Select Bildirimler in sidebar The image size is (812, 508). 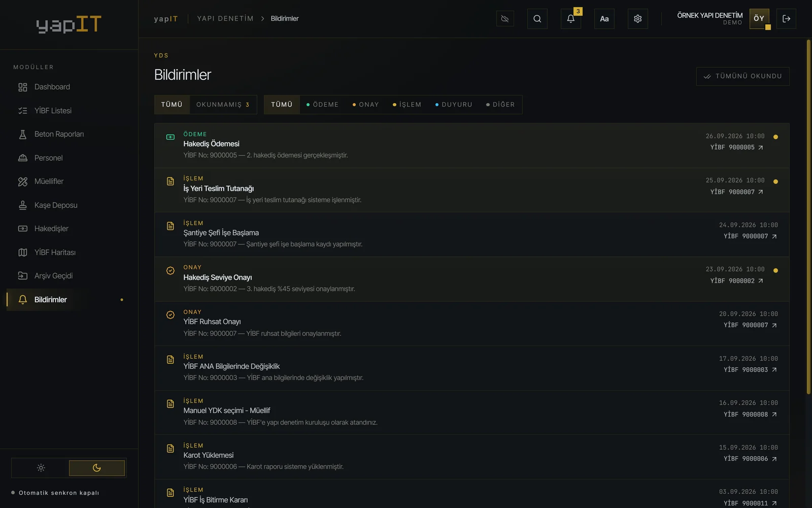click(x=69, y=300)
